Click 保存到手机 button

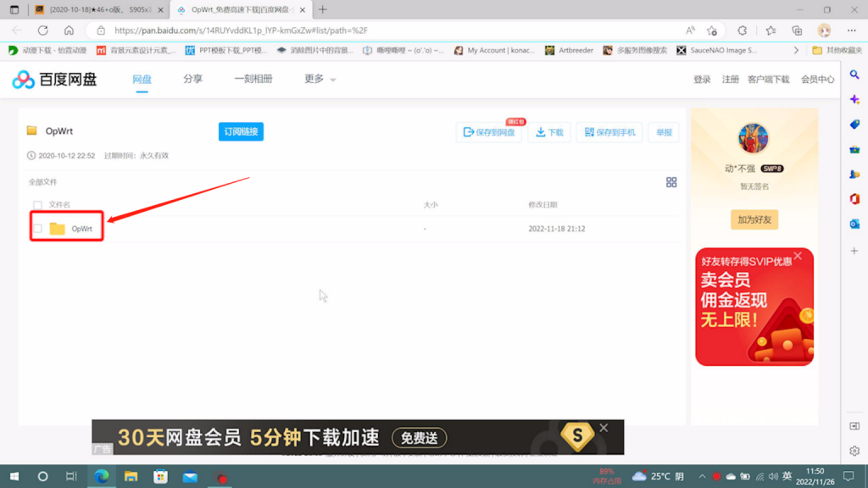(609, 132)
